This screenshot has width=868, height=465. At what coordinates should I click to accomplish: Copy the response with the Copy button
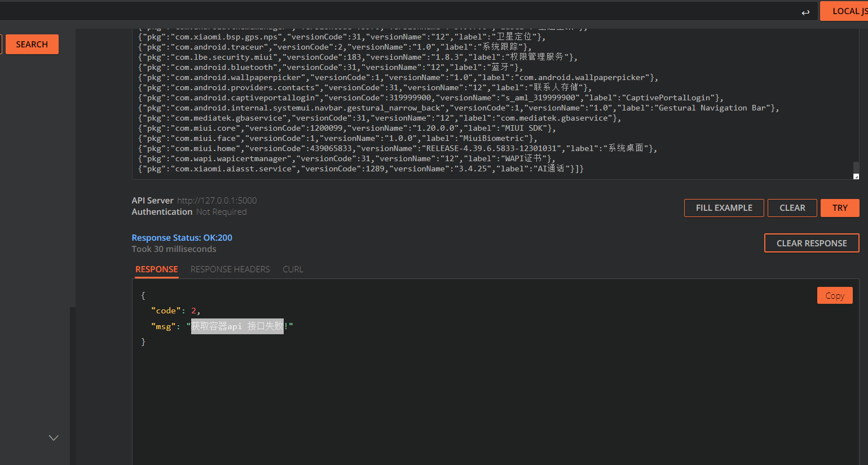pyautogui.click(x=834, y=295)
